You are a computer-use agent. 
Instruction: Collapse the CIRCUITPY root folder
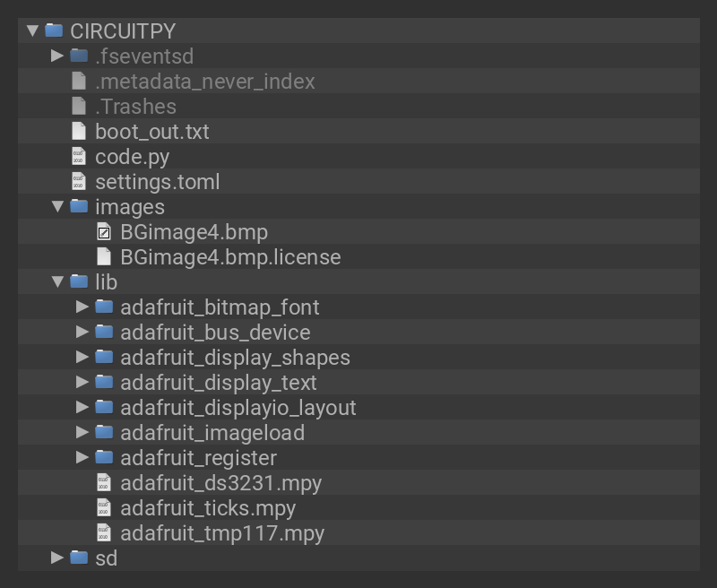[x=32, y=30]
